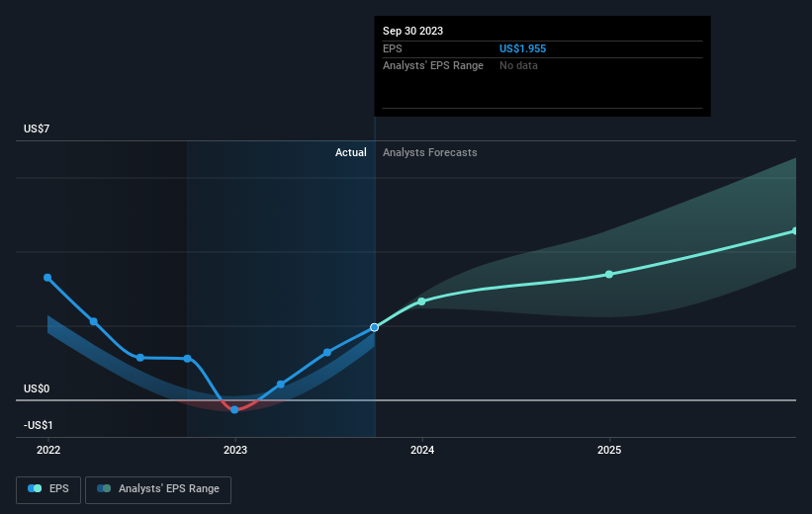Toggle the EPS legend series

[48, 489]
